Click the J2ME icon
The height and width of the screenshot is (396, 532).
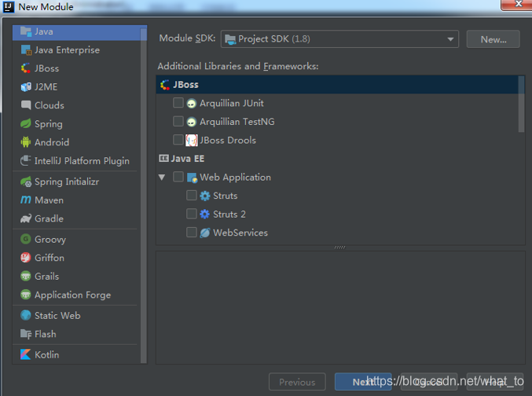click(26, 87)
